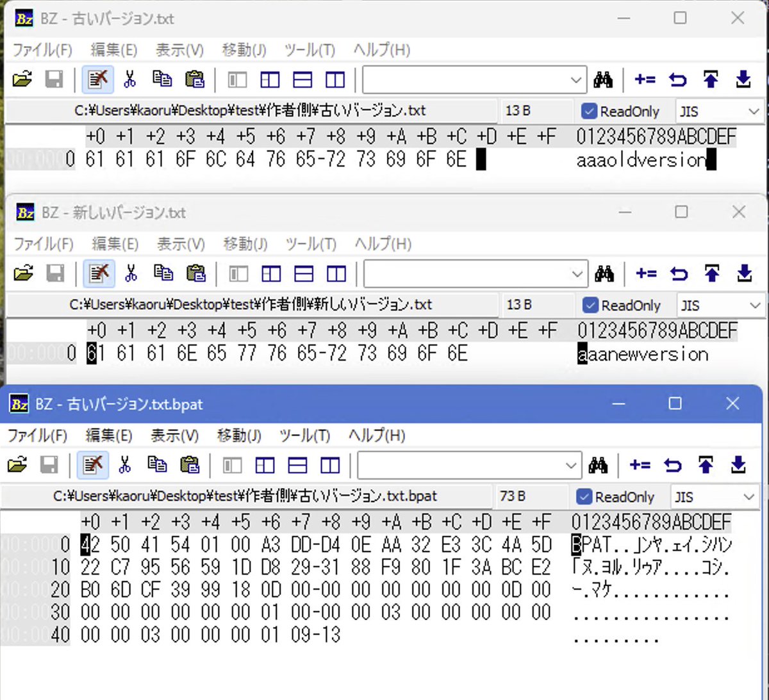Click Copy icon in 新しいバージョン.txt window
The height and width of the screenshot is (700, 769).
pos(163,273)
